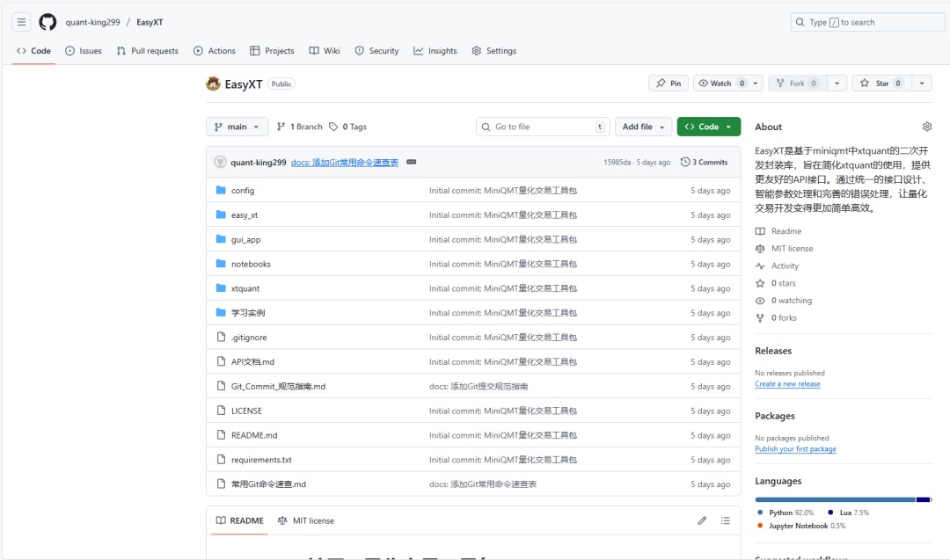This screenshot has width=950, height=560.
Task: Open the 常用Git命令速查.md file
Action: (x=268, y=484)
